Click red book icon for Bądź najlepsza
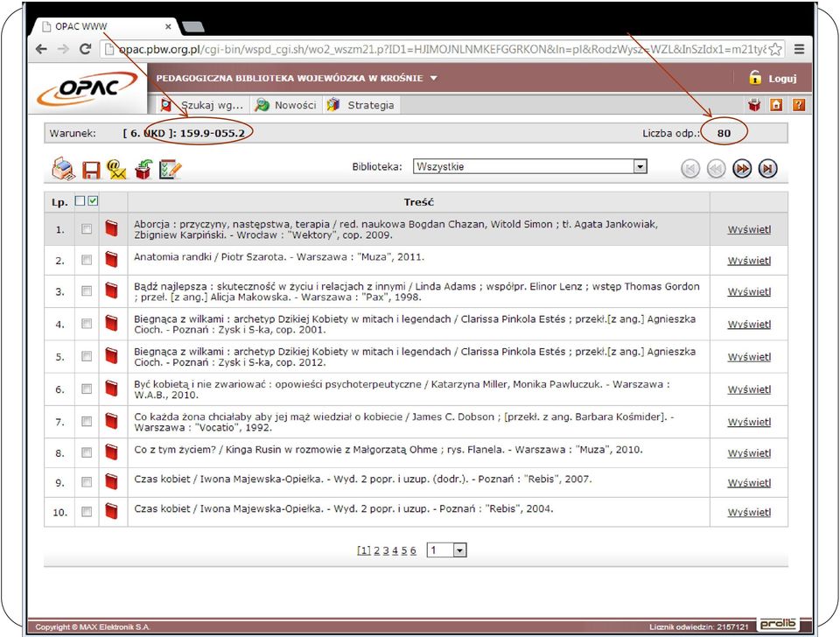 (x=111, y=290)
